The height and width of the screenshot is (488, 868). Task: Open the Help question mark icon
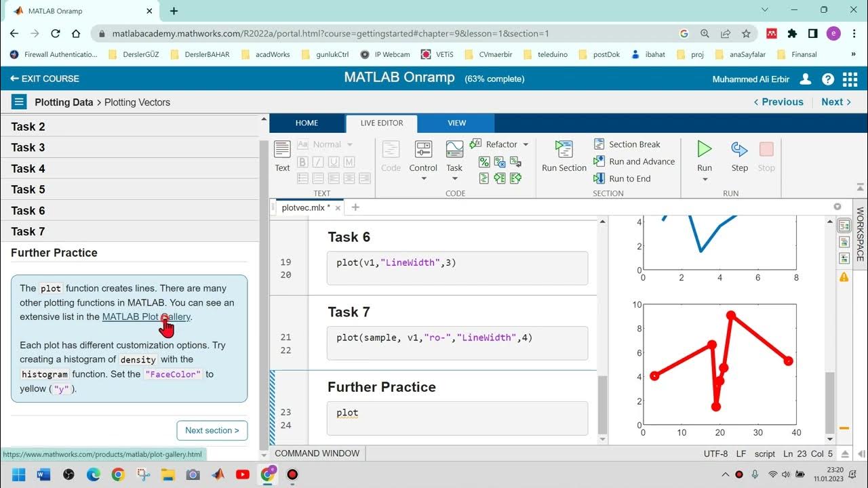tap(828, 79)
